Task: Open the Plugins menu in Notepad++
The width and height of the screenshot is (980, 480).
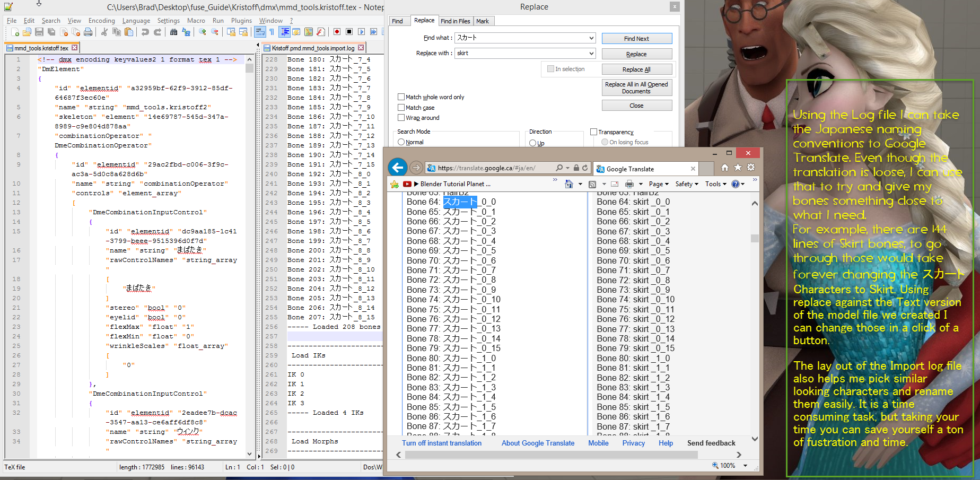Action: click(241, 21)
